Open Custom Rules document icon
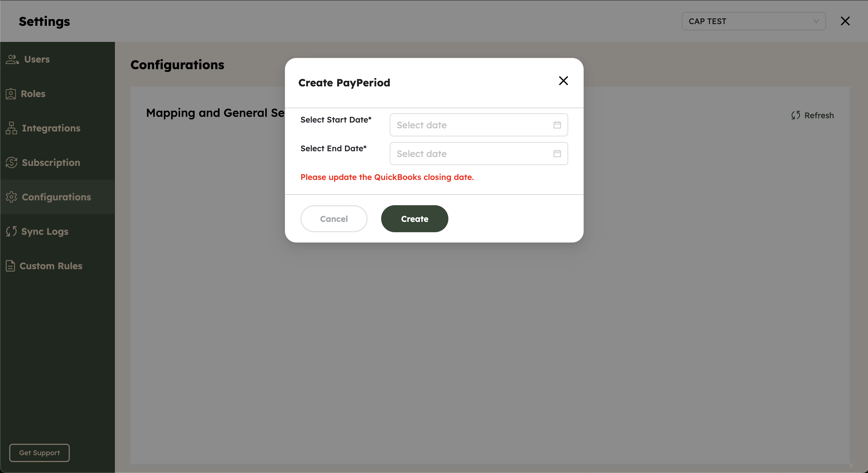Image resolution: width=868 pixels, height=473 pixels. pyautogui.click(x=10, y=266)
